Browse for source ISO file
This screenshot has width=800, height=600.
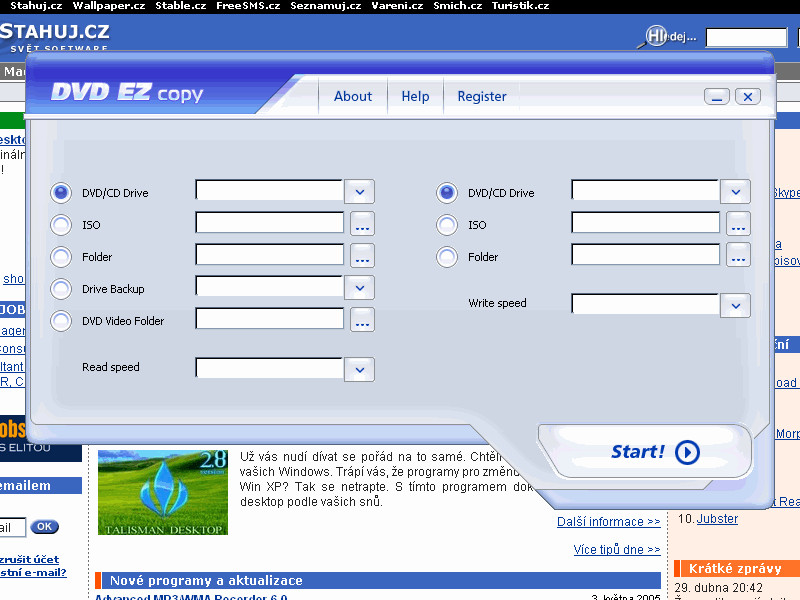362,224
